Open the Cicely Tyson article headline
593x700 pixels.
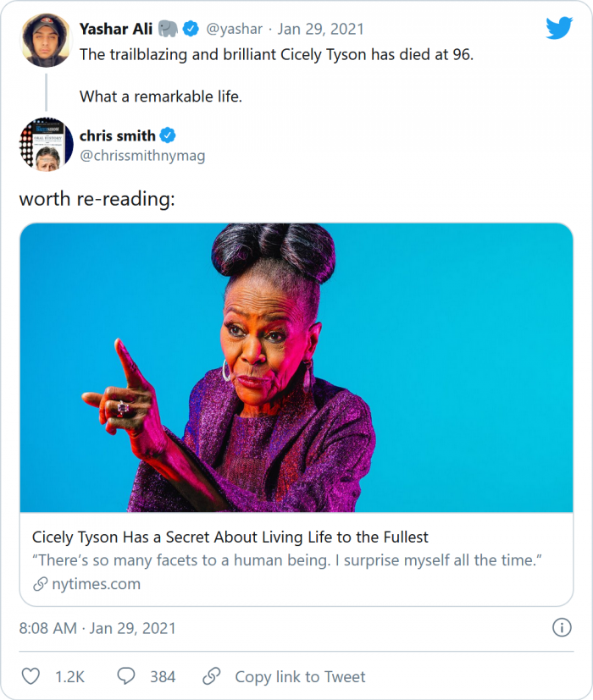click(230, 537)
